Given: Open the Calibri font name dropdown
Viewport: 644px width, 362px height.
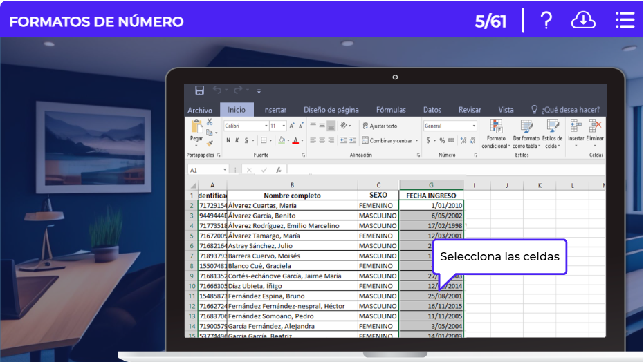Looking at the screenshot, I should pyautogui.click(x=266, y=126).
